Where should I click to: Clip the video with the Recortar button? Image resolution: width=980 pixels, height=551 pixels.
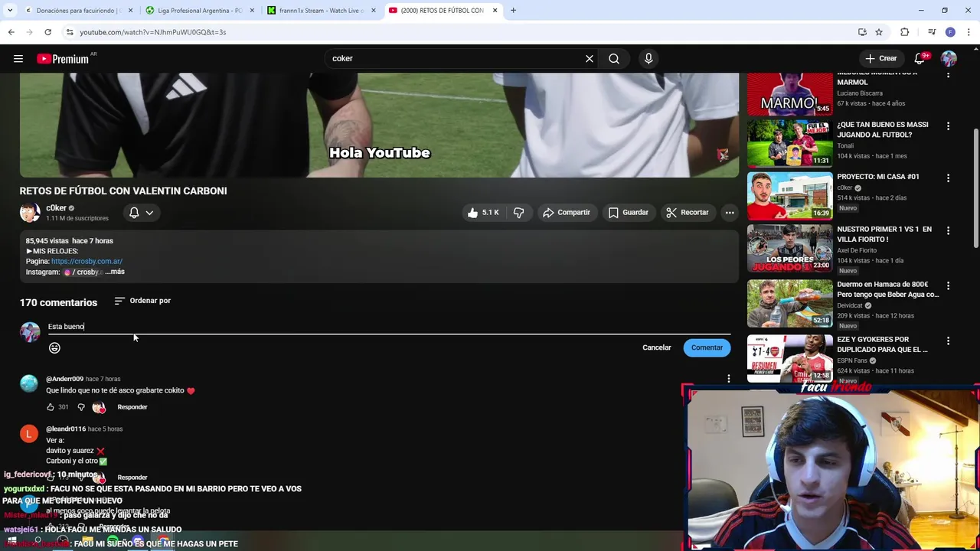tap(688, 213)
